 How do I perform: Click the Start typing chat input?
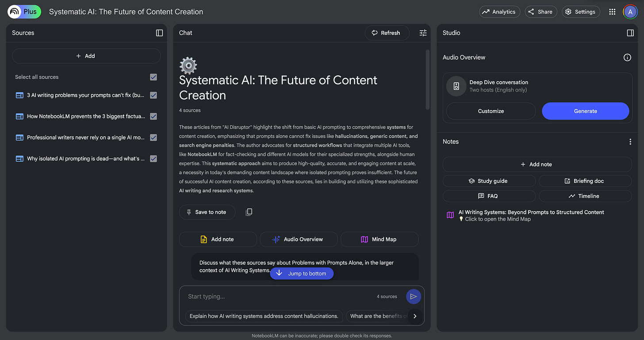click(x=279, y=297)
